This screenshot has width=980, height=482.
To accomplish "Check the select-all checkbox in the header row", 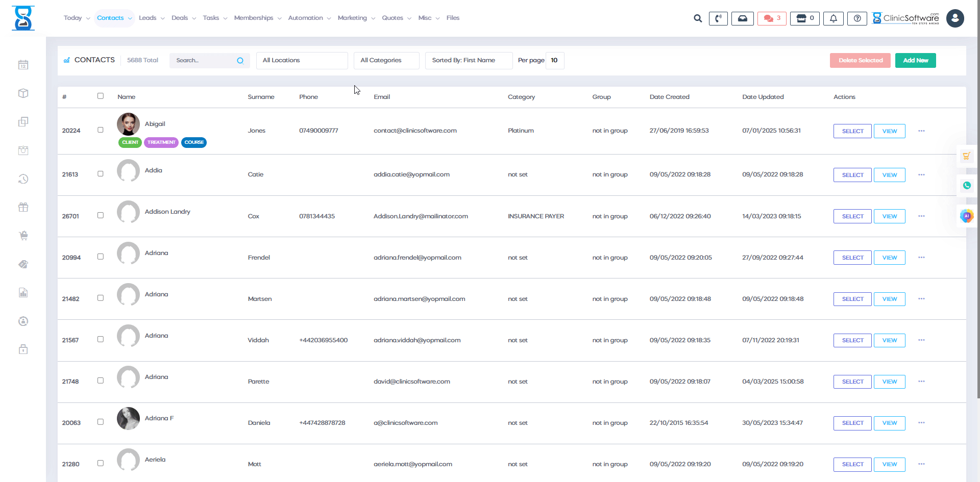I will tap(101, 96).
